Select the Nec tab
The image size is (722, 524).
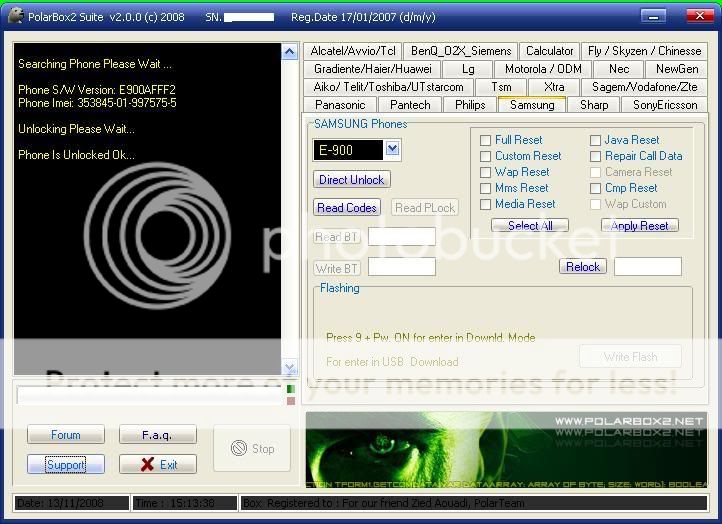pyautogui.click(x=618, y=69)
